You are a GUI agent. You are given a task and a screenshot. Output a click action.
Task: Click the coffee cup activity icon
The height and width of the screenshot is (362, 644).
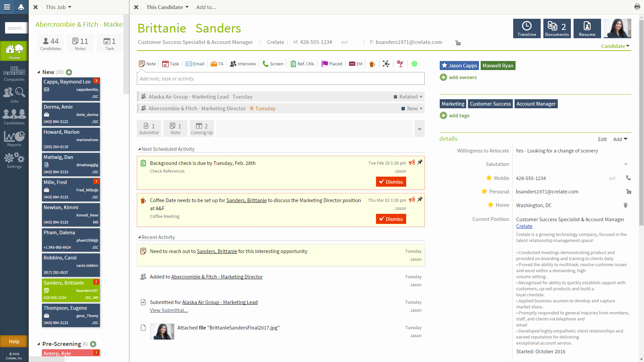coord(372,64)
